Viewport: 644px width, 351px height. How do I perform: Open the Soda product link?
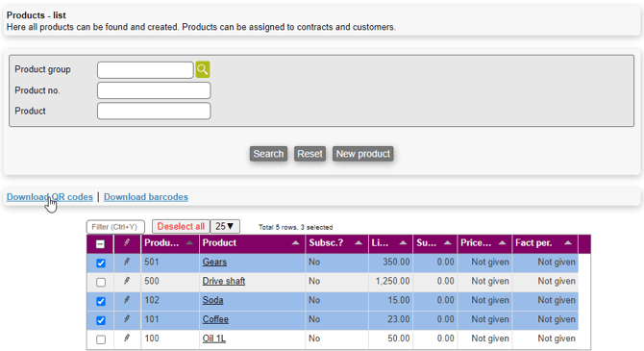point(212,300)
